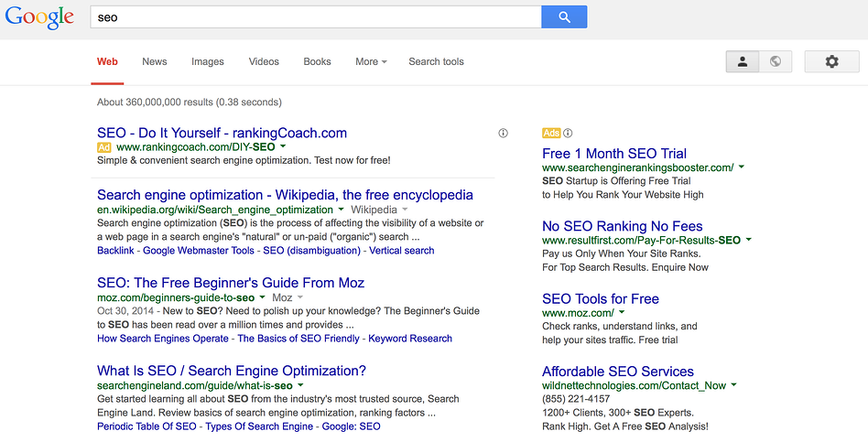This screenshot has width=868, height=442.
Task: Expand arrow after wildnettechnologies.com URL
Action: (x=734, y=385)
